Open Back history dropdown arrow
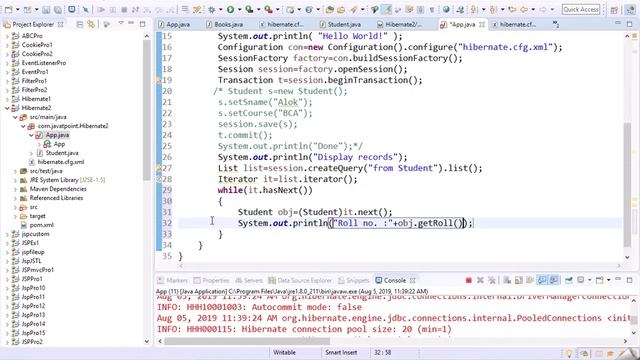The image size is (640, 360). pyautogui.click(x=533, y=9)
